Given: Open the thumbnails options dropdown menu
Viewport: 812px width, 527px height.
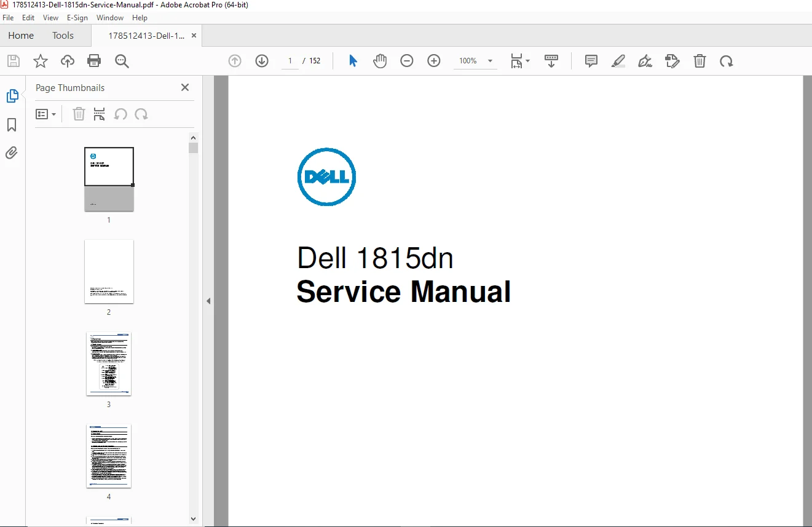Looking at the screenshot, I should [x=46, y=114].
